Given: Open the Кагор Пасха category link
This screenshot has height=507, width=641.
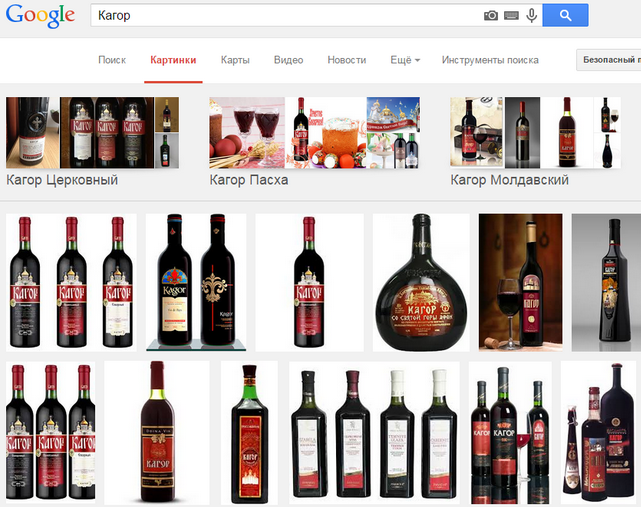Looking at the screenshot, I should (249, 180).
